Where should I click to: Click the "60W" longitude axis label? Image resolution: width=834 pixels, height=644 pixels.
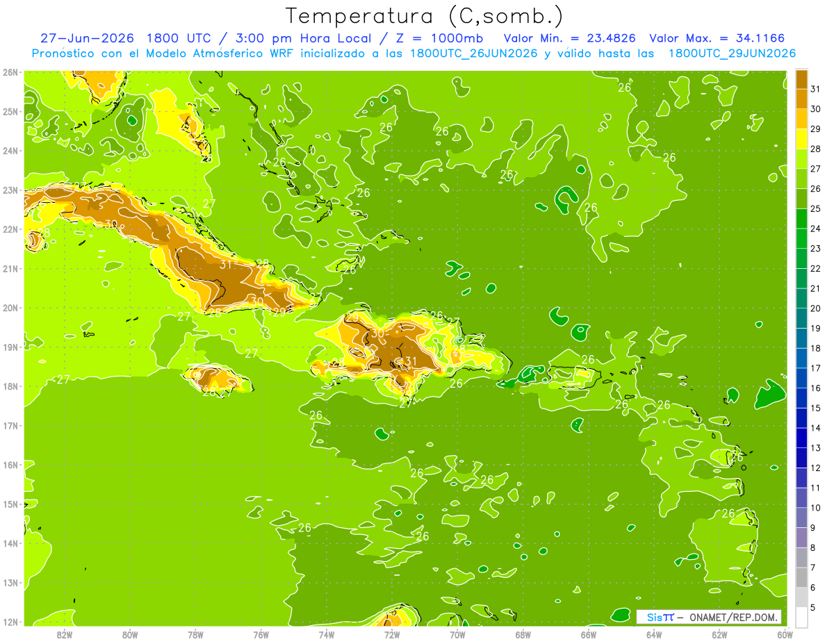785,634
